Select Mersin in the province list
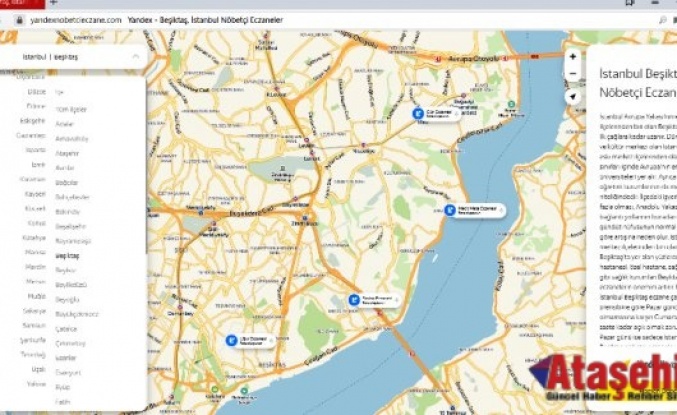Viewport: 677px width, 415px height. (35, 282)
